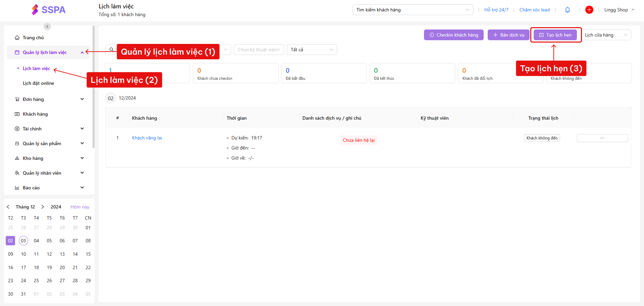Viewport: 644px width, 306px height.
Task: Click the Khách không đến status tag
Action: pos(542,138)
